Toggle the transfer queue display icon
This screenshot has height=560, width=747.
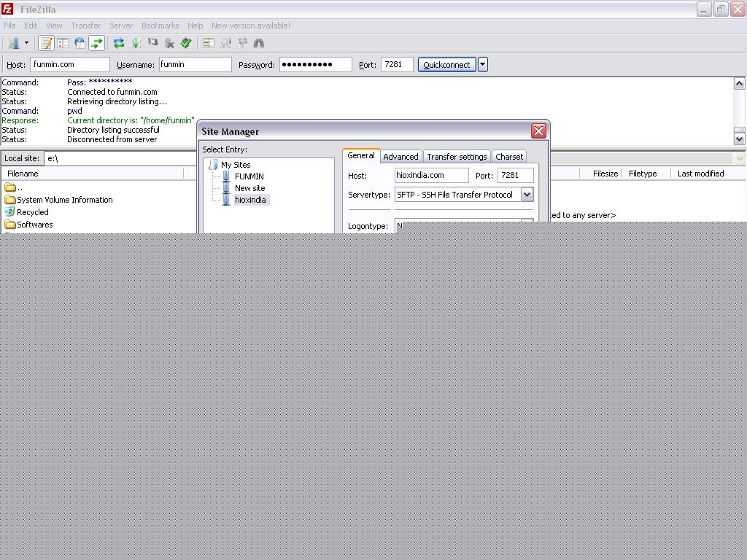coord(97,43)
